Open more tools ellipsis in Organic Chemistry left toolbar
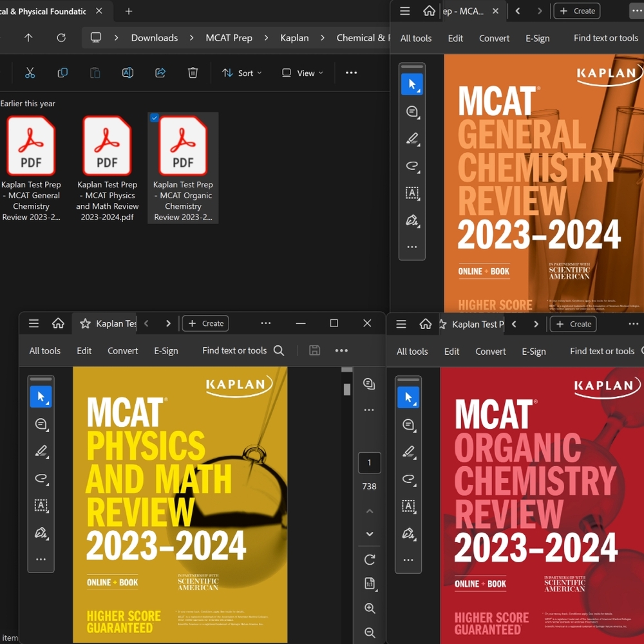644x644 pixels. coord(408,560)
